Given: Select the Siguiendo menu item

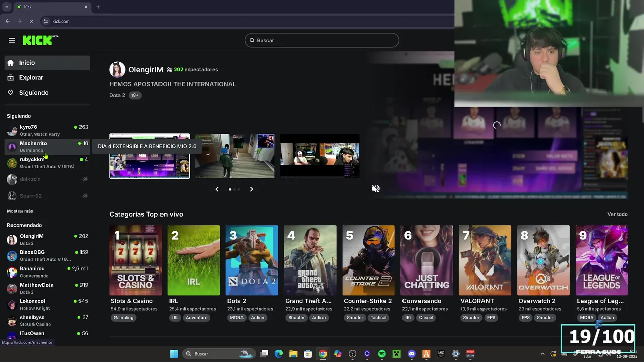Looking at the screenshot, I should pyautogui.click(x=47, y=93).
